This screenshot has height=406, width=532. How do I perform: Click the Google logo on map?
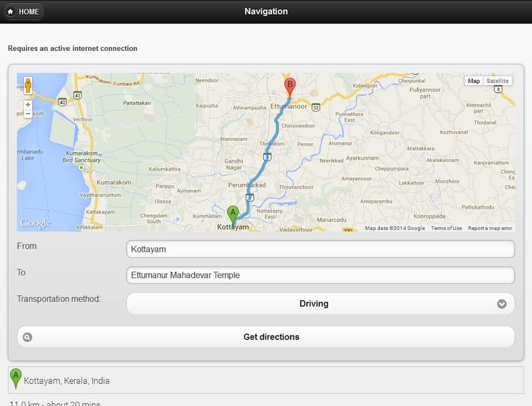click(36, 223)
